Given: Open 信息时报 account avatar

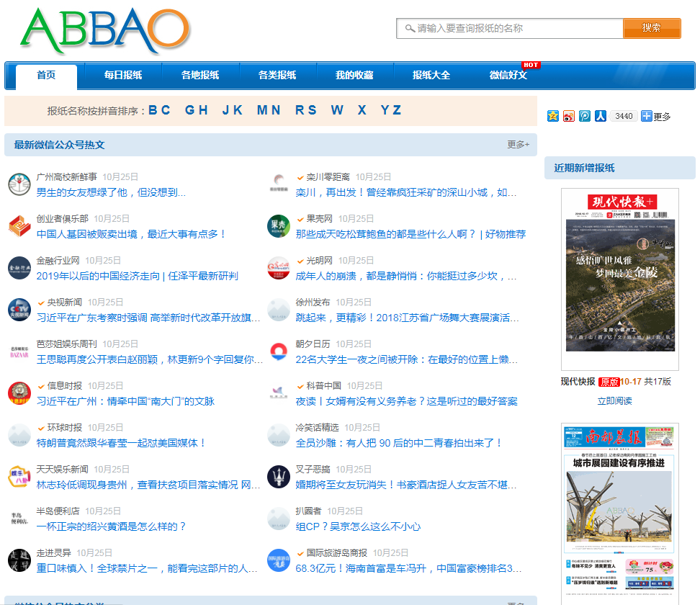Looking at the screenshot, I should [x=19, y=393].
